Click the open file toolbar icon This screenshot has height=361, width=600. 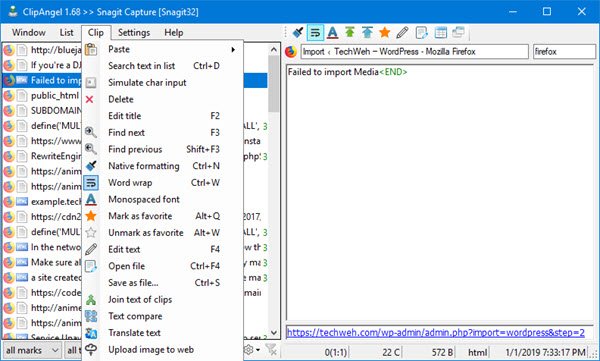coord(421,33)
